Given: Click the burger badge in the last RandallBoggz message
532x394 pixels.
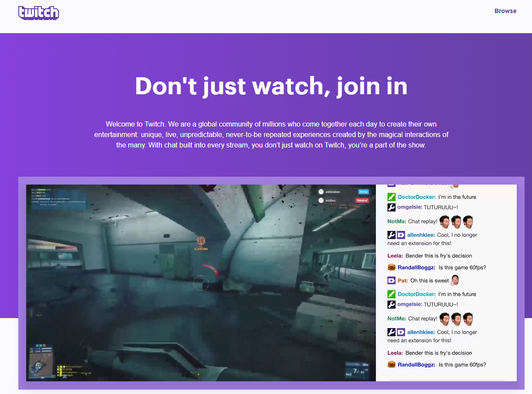Looking at the screenshot, I should click(x=391, y=365).
